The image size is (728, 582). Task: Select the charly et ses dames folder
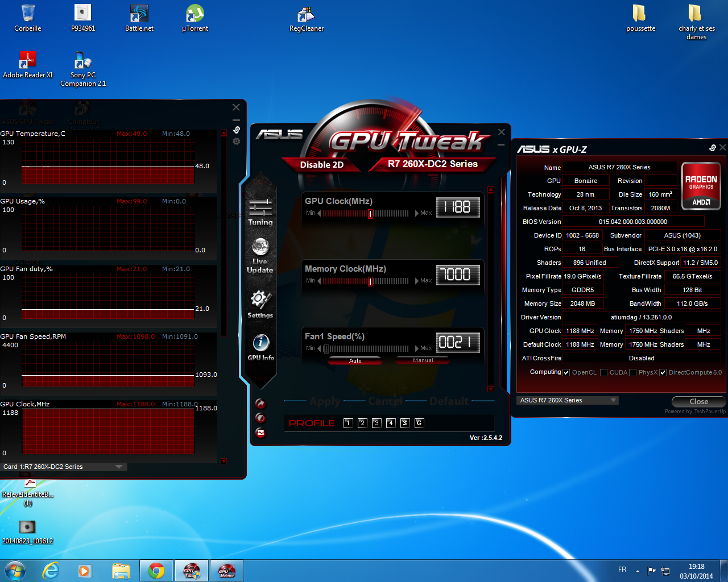696,22
